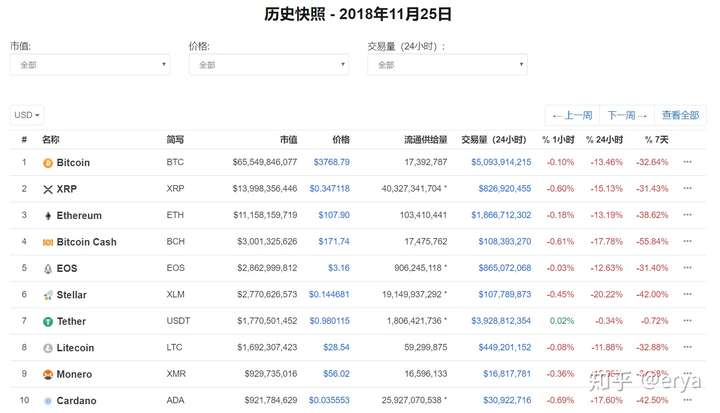
Task: Click Tether 1-hour change 0.02%
Action: pos(562,321)
